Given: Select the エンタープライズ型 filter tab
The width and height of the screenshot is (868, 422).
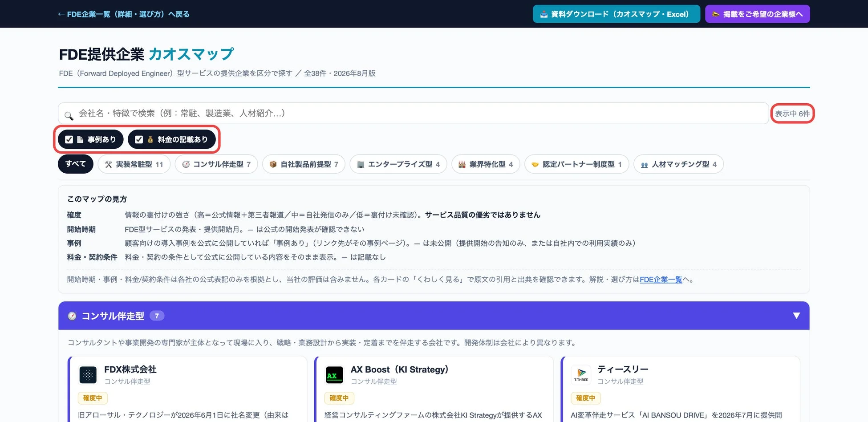Looking at the screenshot, I should click(x=398, y=164).
